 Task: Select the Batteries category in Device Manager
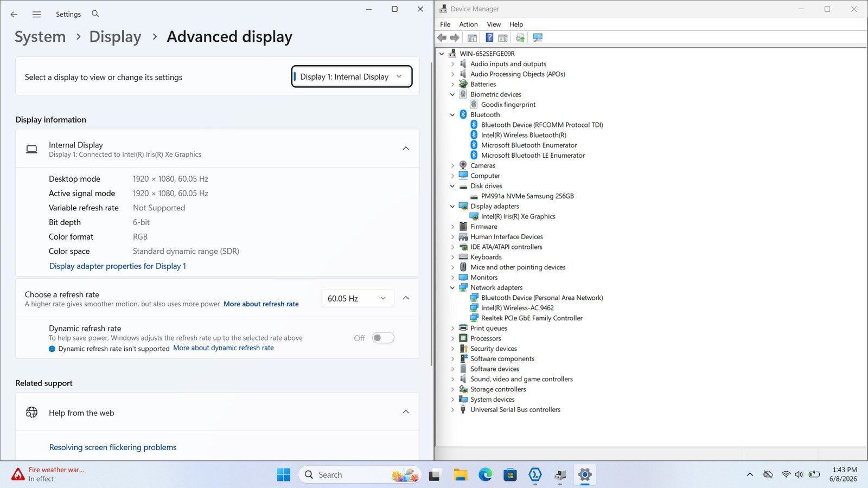click(x=483, y=85)
